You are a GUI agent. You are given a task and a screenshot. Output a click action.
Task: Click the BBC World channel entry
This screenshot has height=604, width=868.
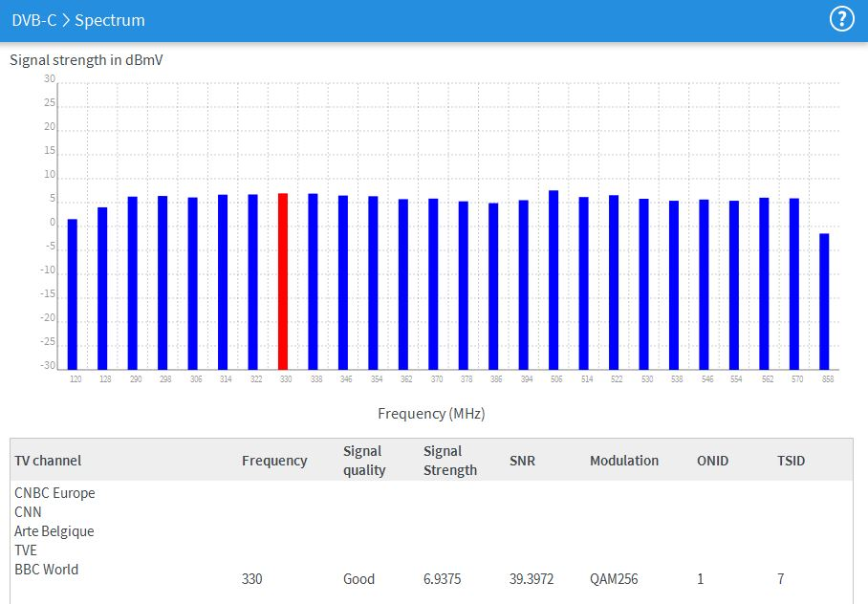[46, 570]
